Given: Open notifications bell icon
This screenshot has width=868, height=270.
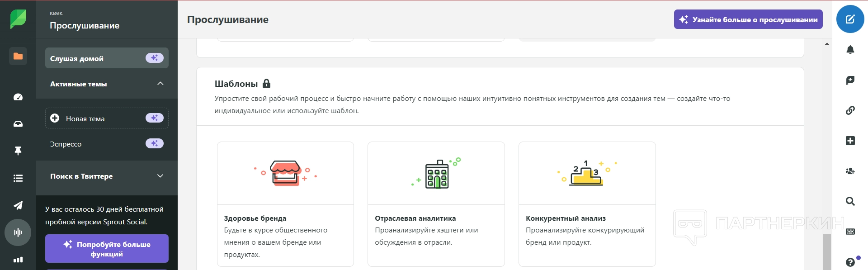Looking at the screenshot, I should pos(850,50).
